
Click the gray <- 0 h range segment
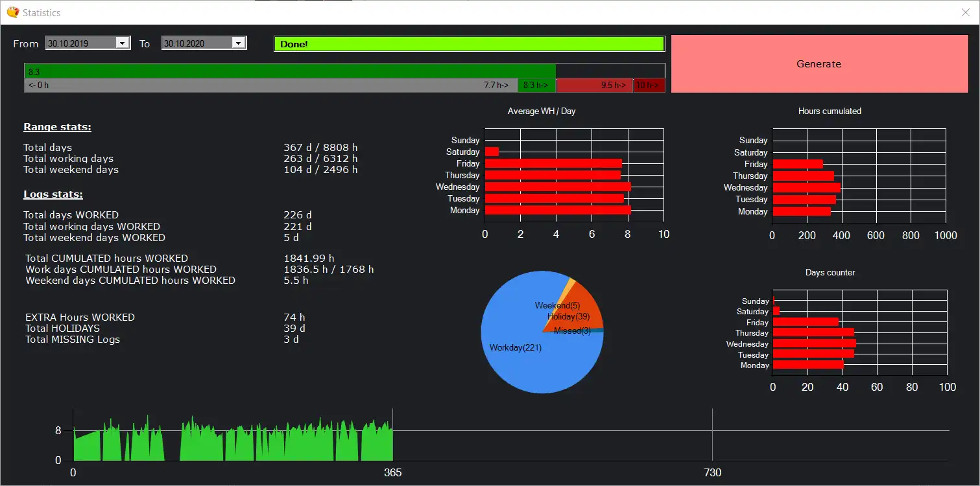click(271, 85)
